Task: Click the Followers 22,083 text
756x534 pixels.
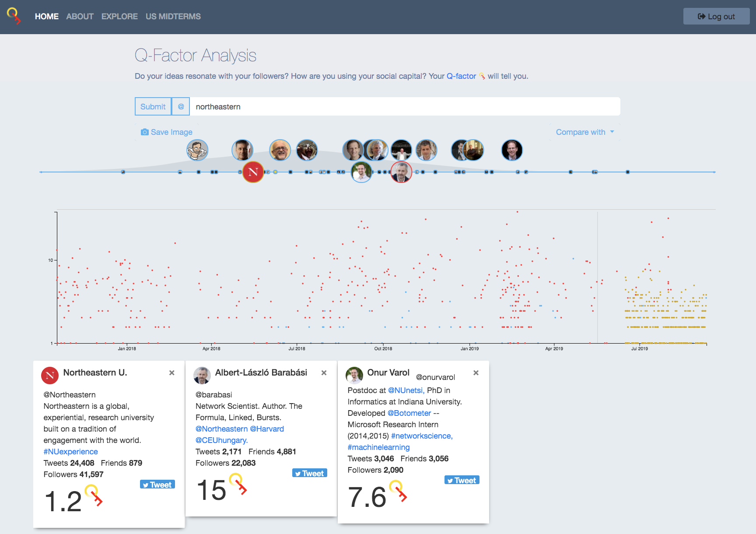Action: 226,463
